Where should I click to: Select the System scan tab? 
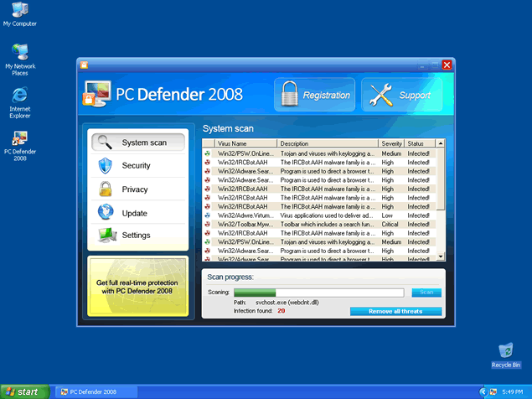(137, 142)
